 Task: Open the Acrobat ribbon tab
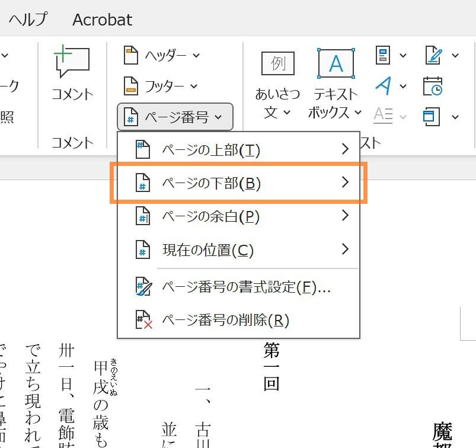pos(102,20)
